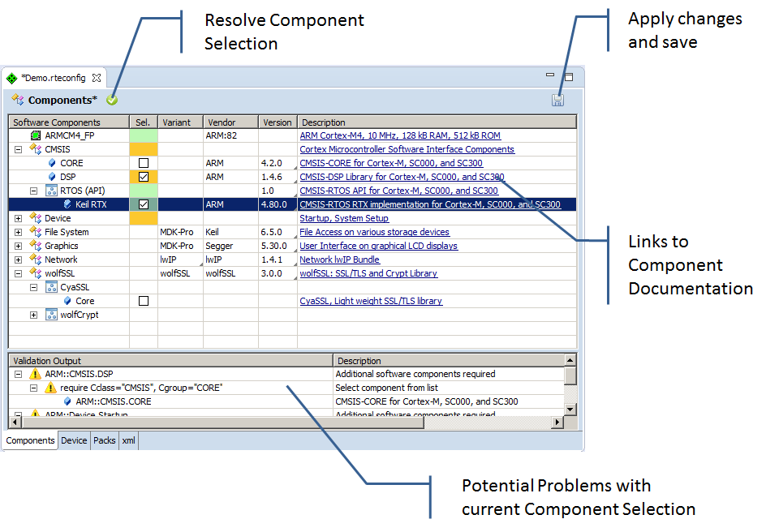The image size is (766, 532).
Task: Click the Demo.rteconfig file icon in the tab
Action: tap(11, 78)
